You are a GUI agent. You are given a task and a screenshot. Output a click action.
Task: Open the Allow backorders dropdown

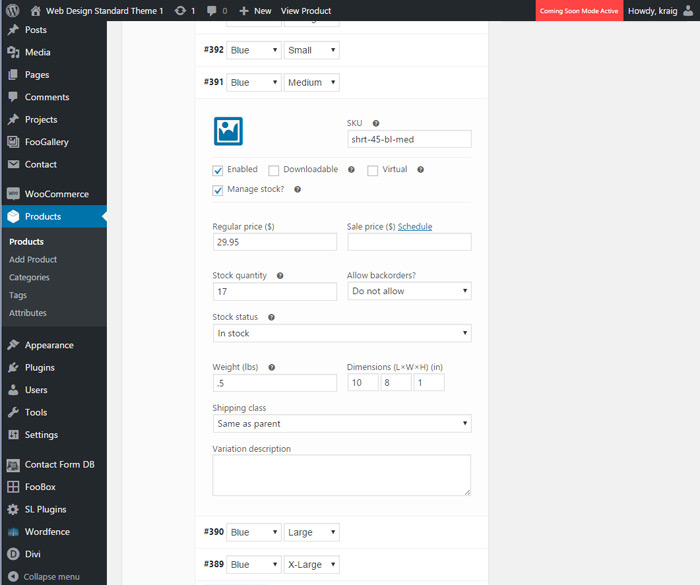(x=409, y=291)
